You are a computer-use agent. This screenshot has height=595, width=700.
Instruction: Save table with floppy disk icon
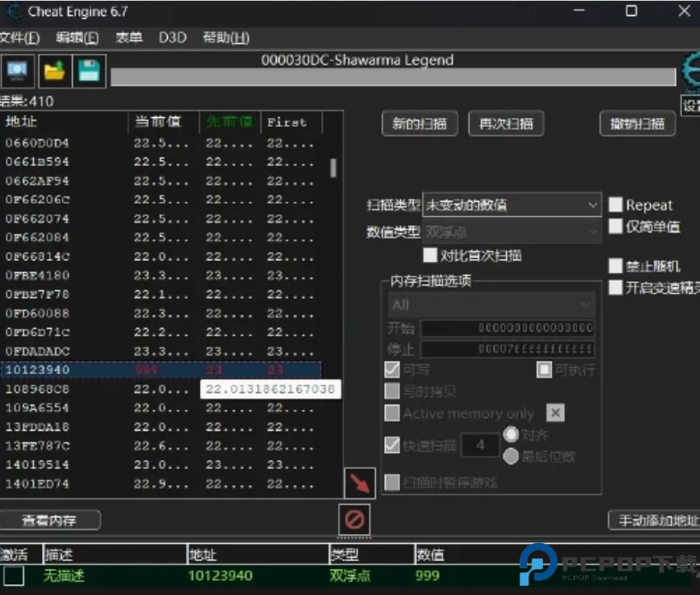tap(89, 71)
